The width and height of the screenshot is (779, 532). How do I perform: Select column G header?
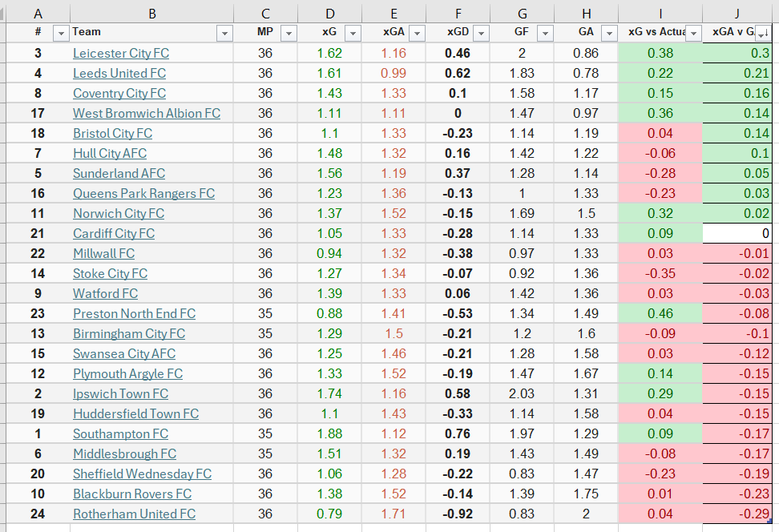click(523, 14)
